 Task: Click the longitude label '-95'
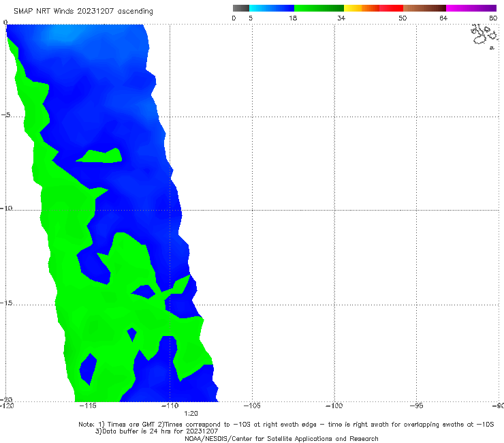click(417, 406)
